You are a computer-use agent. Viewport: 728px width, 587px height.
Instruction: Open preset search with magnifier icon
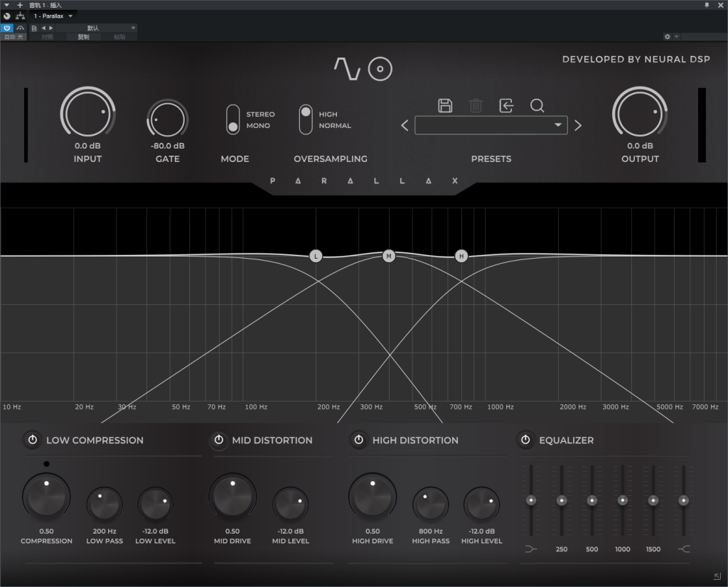[x=537, y=106]
